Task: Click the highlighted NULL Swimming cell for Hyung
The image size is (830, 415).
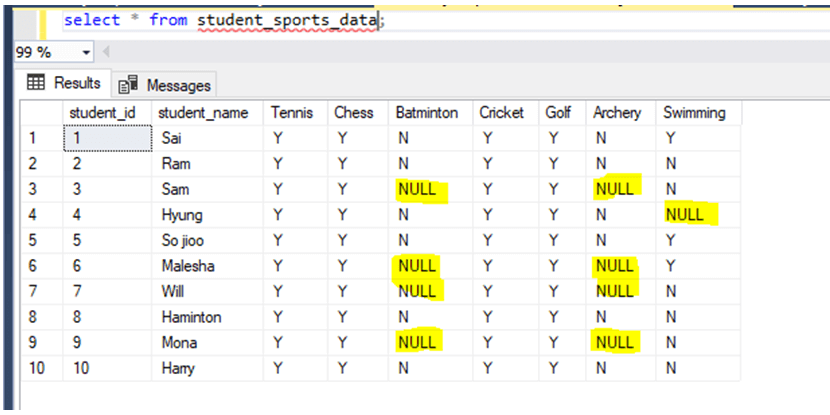Action: point(684,214)
